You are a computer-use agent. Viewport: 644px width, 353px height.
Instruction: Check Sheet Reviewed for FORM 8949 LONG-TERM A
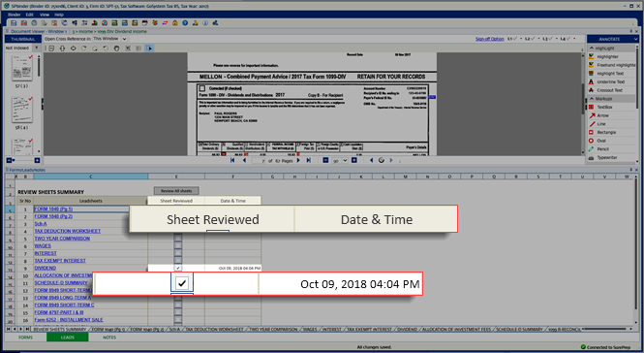click(178, 298)
